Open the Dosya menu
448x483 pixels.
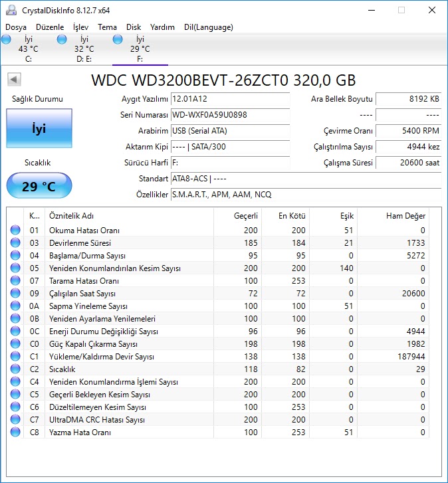coord(16,27)
